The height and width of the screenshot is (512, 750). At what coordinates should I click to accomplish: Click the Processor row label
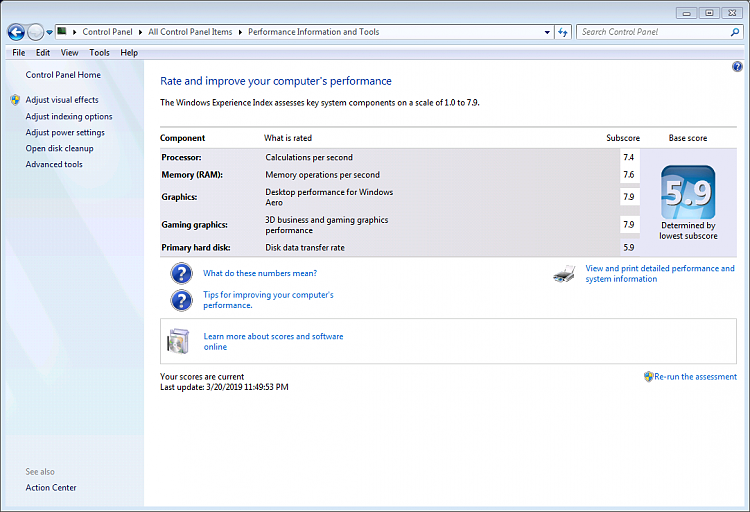pyautogui.click(x=181, y=157)
